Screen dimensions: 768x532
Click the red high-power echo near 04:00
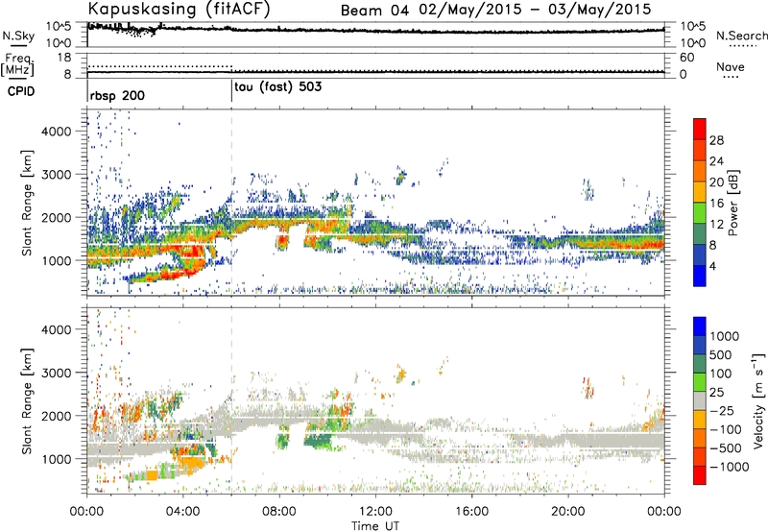pos(192,255)
